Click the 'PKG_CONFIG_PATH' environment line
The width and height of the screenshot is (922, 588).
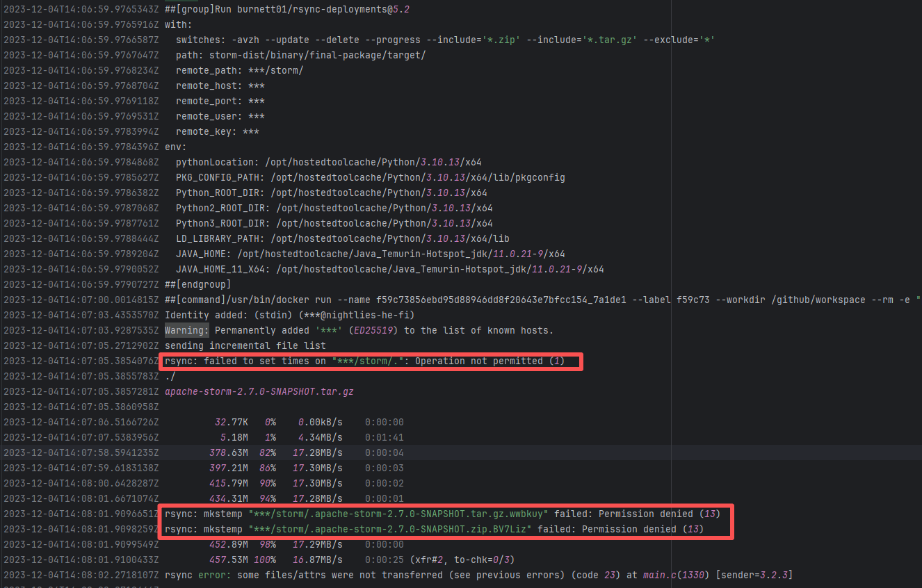[x=370, y=177]
